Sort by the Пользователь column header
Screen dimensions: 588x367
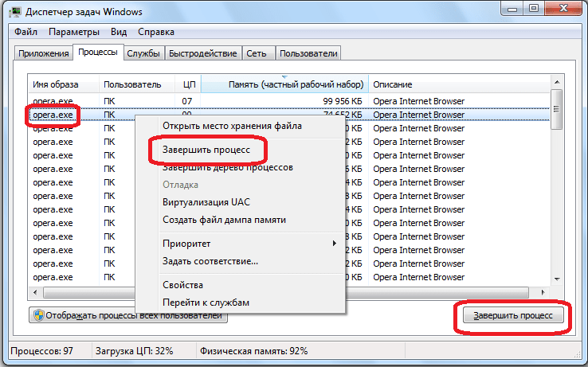137,84
